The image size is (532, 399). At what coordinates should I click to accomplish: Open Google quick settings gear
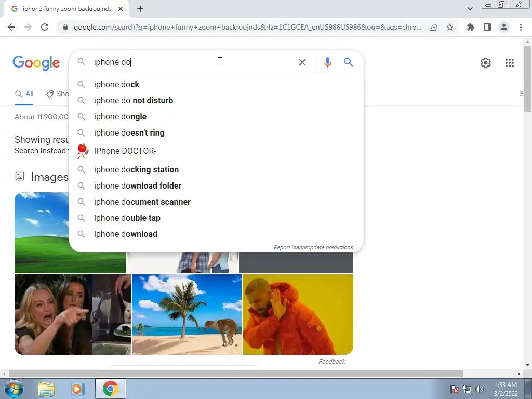[x=486, y=63]
